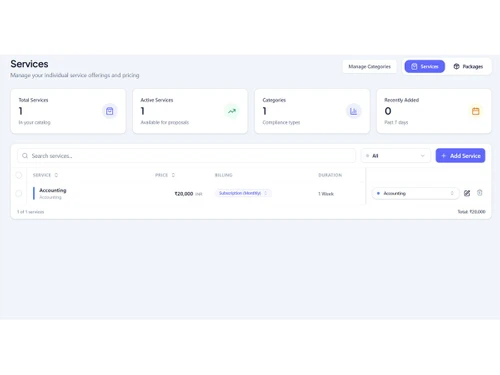Click the DURATION column header
The image size is (500, 375).
tap(330, 175)
